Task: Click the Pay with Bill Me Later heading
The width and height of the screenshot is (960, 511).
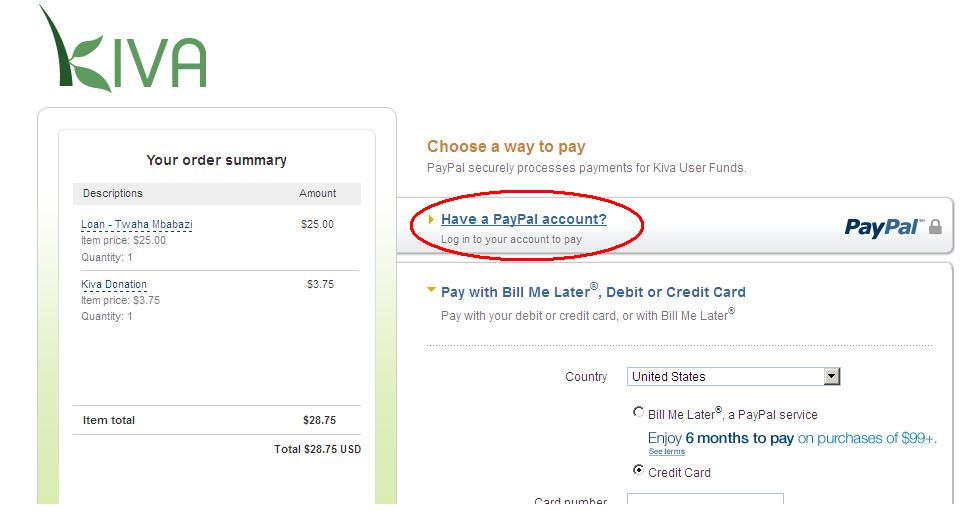Action: click(593, 292)
